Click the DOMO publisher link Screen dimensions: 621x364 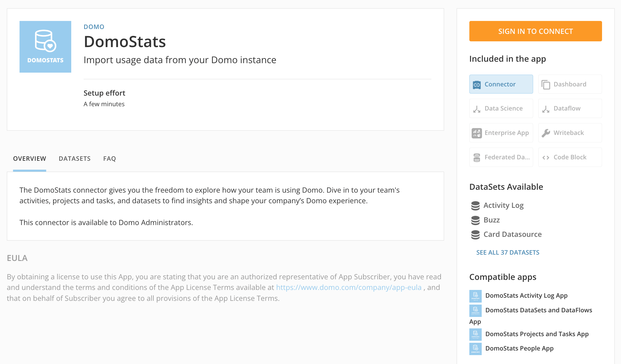(94, 27)
